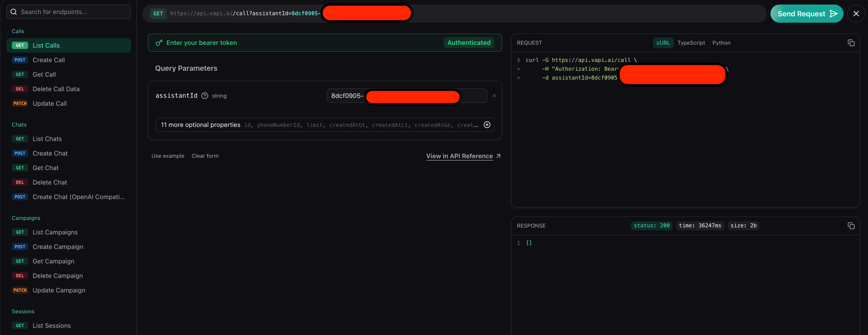Switch code sample to Python
Viewport: 868px width, 335px height.
point(721,43)
